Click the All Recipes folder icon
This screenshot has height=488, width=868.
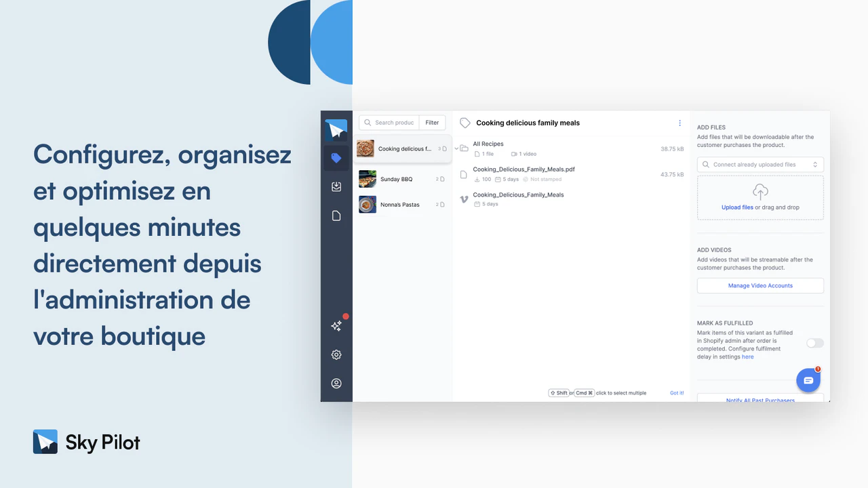click(x=465, y=148)
